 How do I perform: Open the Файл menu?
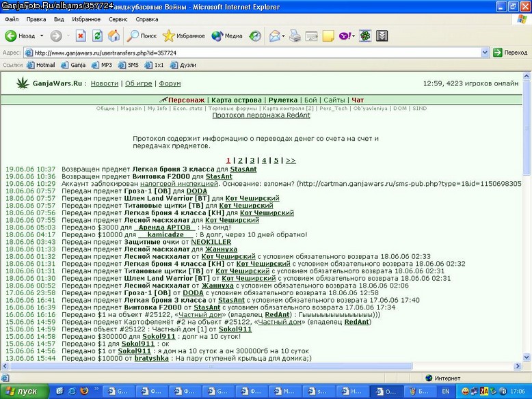coord(12,19)
